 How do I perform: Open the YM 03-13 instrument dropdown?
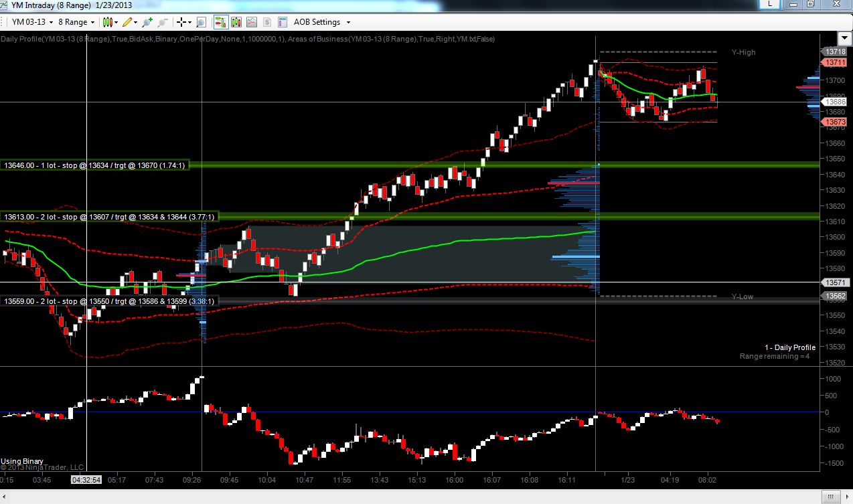click(x=31, y=22)
